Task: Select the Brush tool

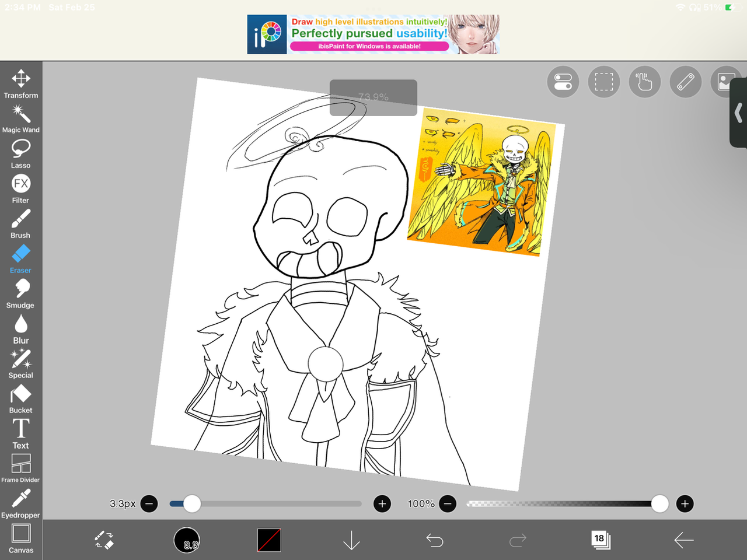Action: (x=21, y=224)
